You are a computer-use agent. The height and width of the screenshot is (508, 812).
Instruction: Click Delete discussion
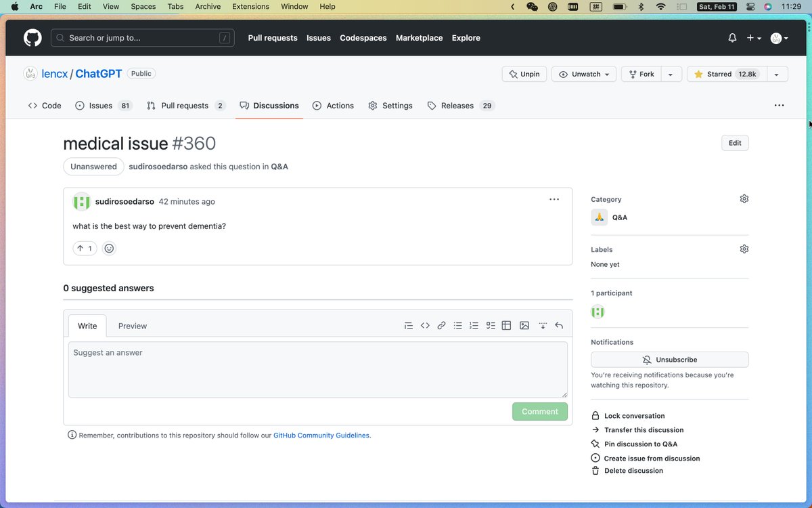(x=627, y=471)
